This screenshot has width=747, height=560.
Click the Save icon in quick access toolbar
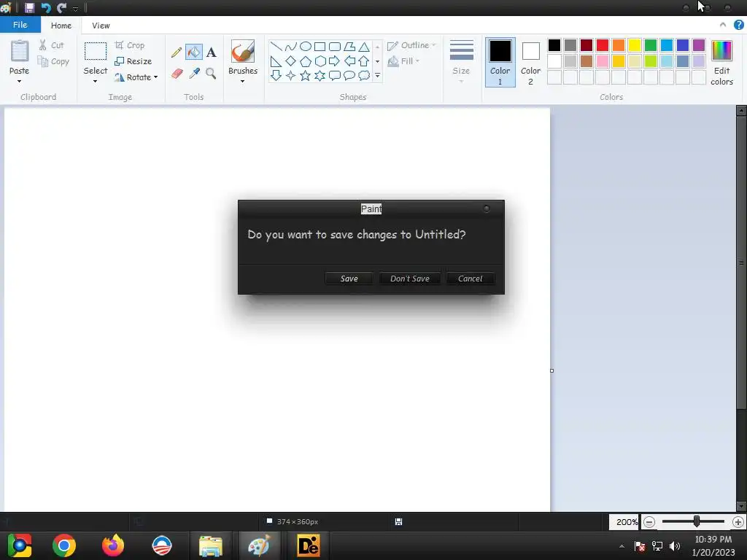(29, 7)
